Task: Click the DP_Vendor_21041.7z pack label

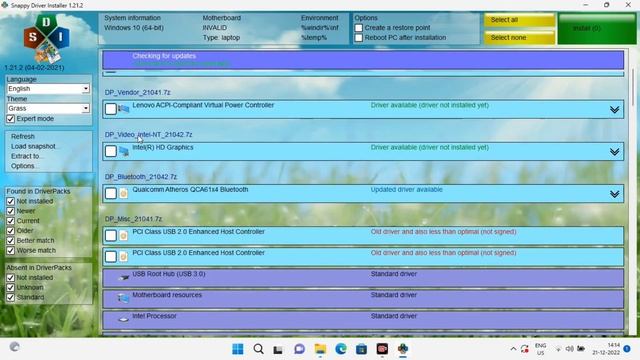Action: [138, 93]
